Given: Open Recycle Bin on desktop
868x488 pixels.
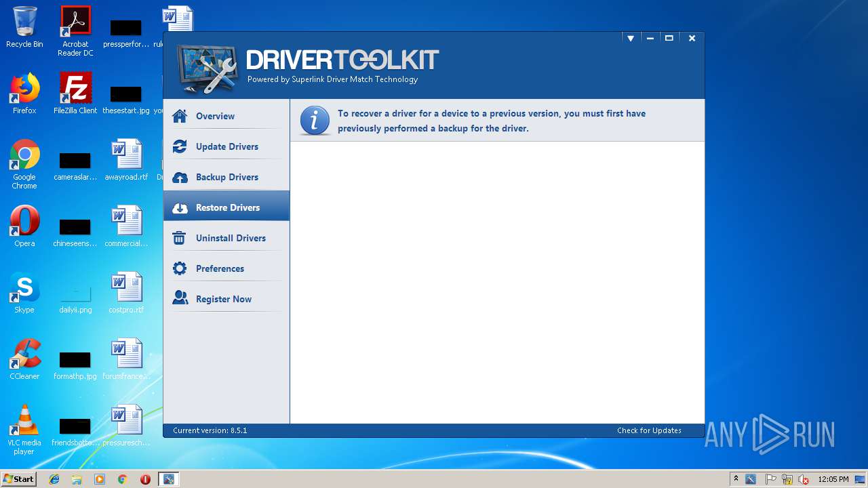Looking at the screenshot, I should tap(24, 27).
